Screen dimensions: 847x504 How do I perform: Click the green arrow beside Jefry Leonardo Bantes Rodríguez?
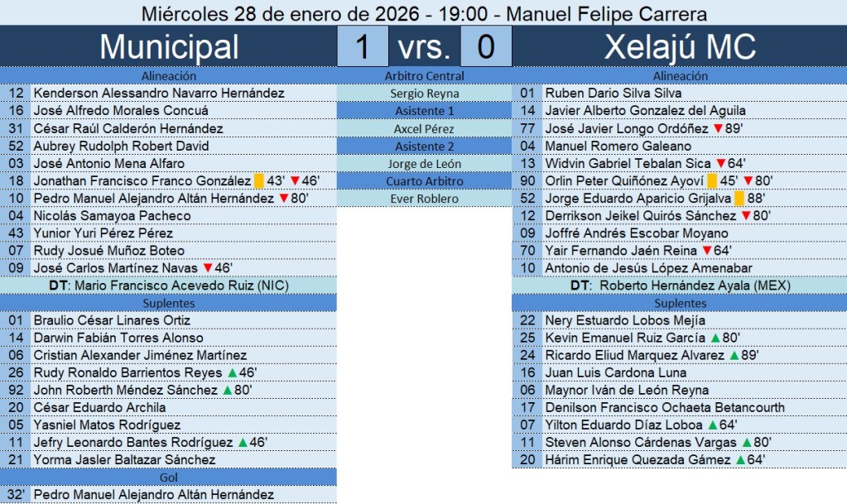243,443
